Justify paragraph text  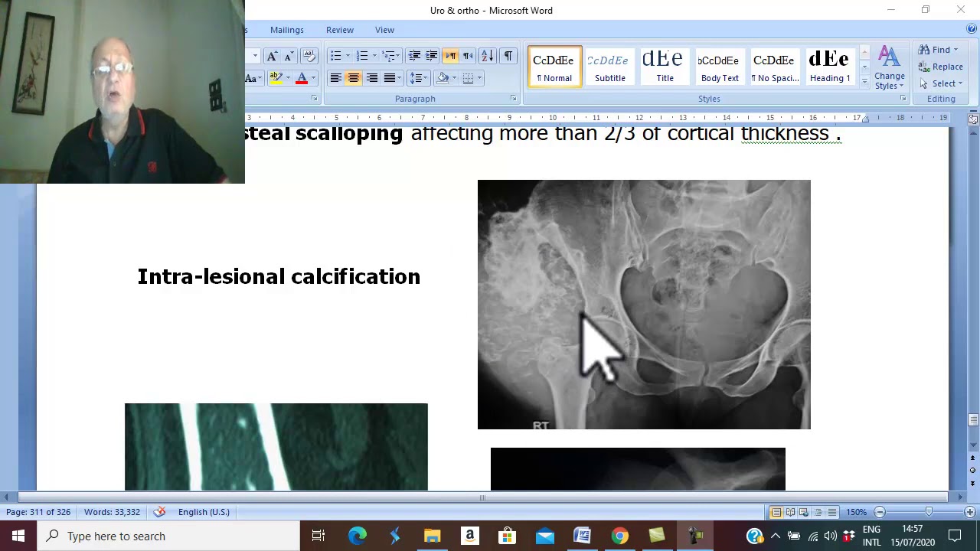tap(390, 78)
